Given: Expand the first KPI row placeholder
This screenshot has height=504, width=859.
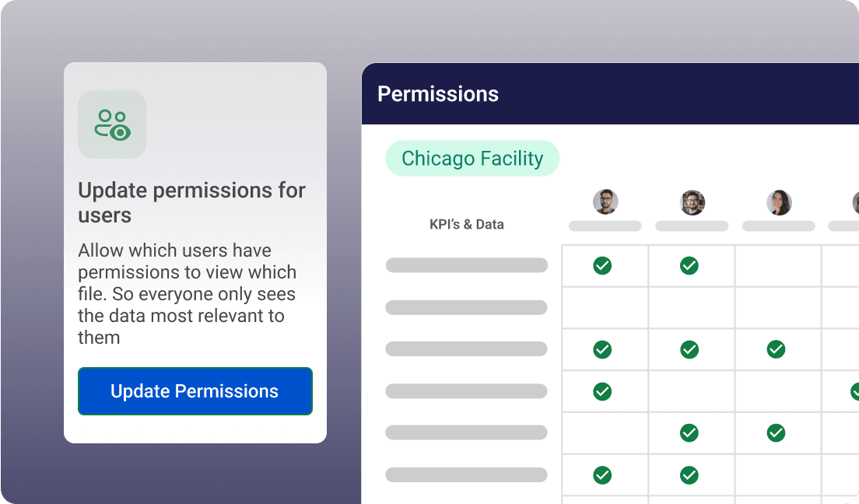Looking at the screenshot, I should click(x=466, y=265).
